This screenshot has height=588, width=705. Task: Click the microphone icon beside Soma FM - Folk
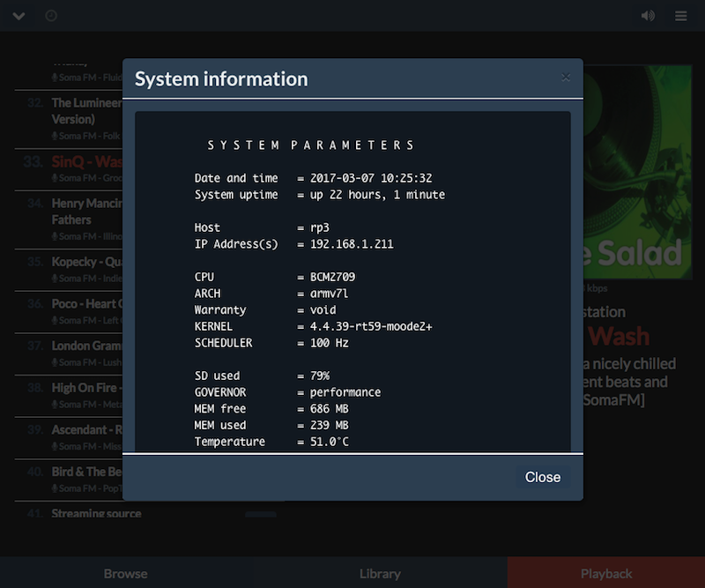(x=55, y=136)
